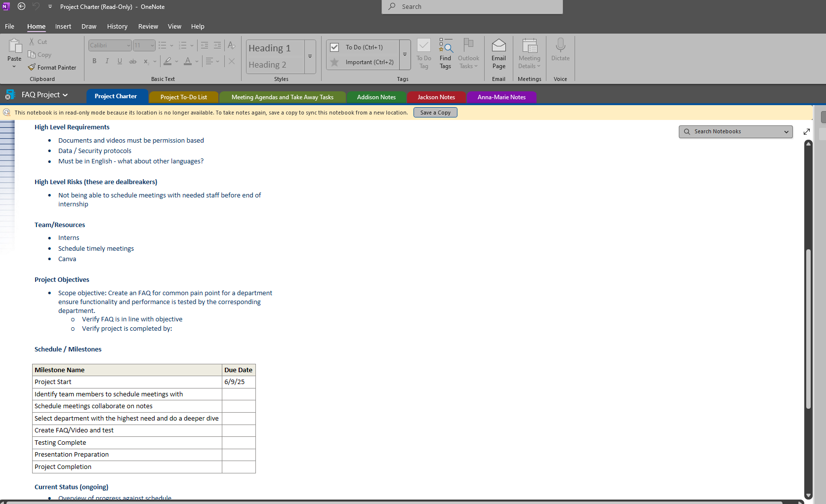826x504 pixels.
Task: Expand the Tags gallery dropdown
Action: coord(405,55)
